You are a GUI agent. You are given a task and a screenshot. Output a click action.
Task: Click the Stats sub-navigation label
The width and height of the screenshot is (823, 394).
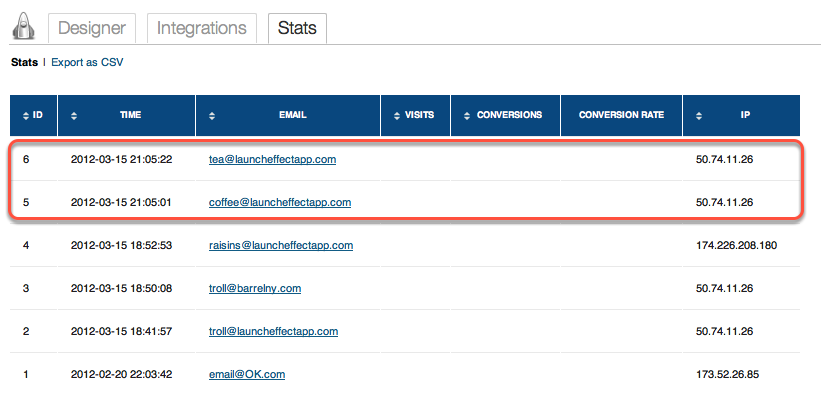click(24, 62)
